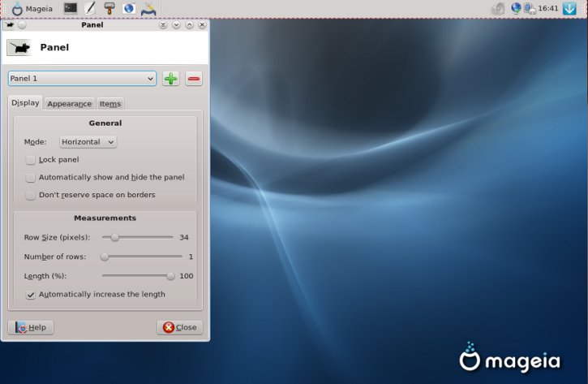Open the Panel 1 selection dropdown
This screenshot has height=384, width=588.
82,79
